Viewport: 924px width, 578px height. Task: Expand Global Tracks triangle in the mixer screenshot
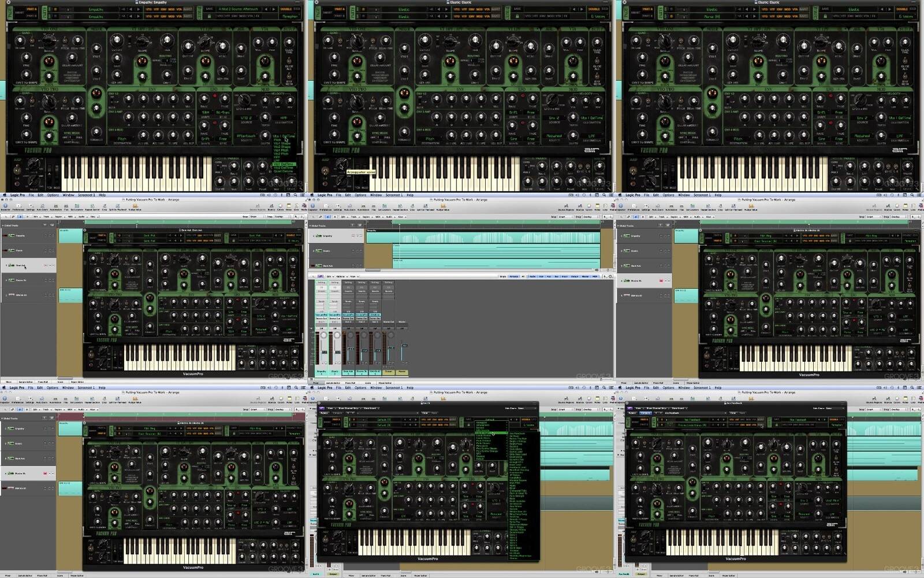[310, 225]
